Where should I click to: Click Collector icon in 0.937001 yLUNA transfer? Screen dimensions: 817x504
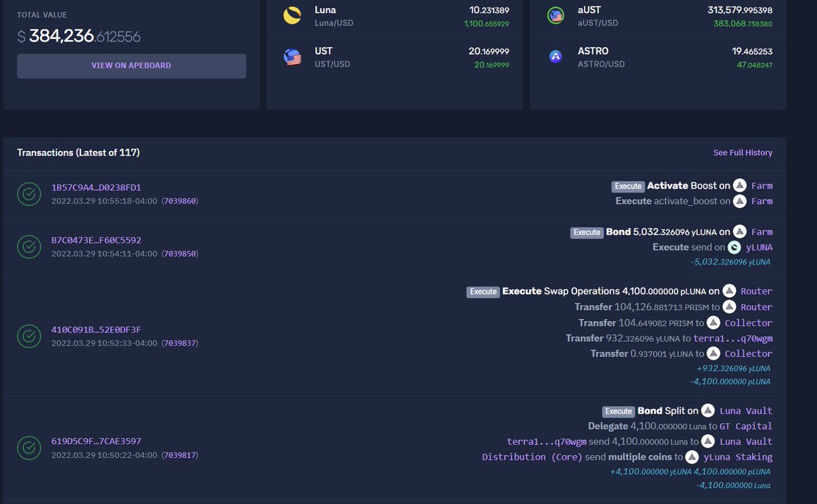pos(714,354)
